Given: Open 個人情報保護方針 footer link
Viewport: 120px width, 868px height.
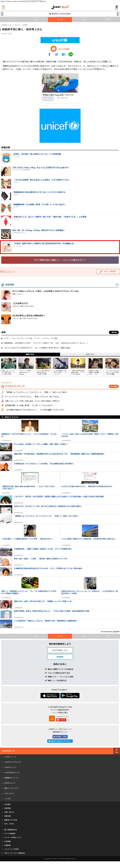Looking at the screenshot, I should pos(10,830).
